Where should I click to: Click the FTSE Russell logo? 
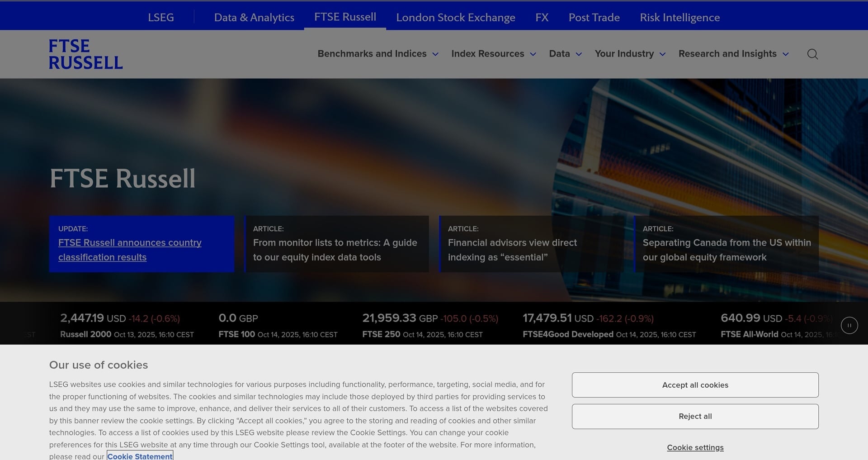point(86,54)
